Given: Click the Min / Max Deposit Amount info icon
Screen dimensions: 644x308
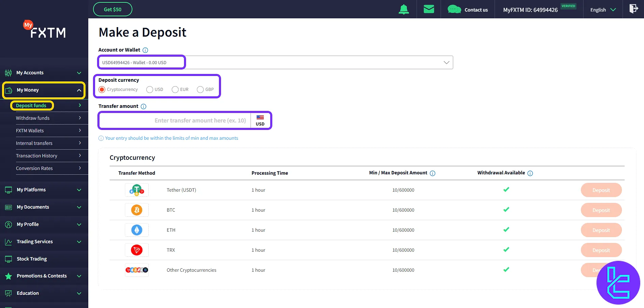Looking at the screenshot, I should pyautogui.click(x=433, y=173).
